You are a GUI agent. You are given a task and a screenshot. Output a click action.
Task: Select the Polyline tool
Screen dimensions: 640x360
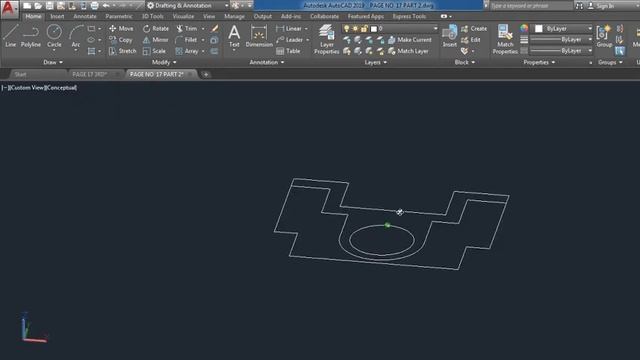pyautogui.click(x=31, y=36)
